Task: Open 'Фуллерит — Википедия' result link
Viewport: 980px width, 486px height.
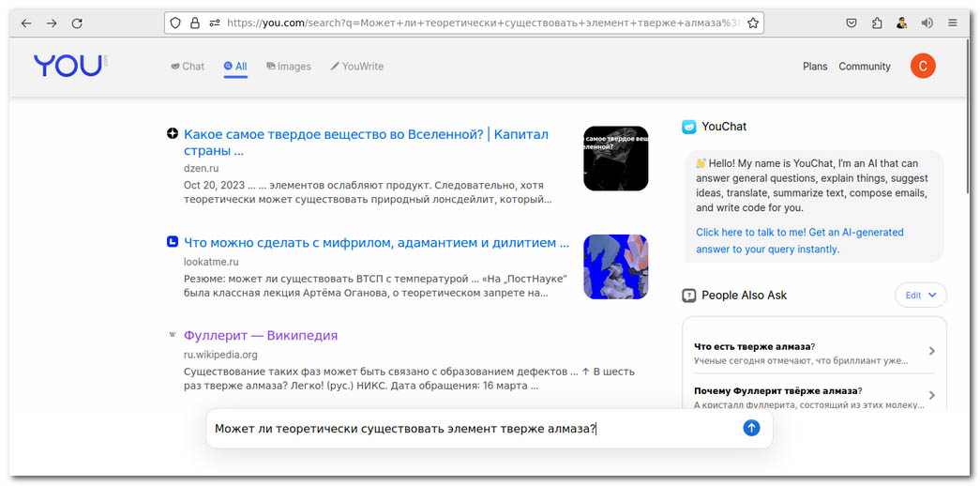Action: [261, 335]
